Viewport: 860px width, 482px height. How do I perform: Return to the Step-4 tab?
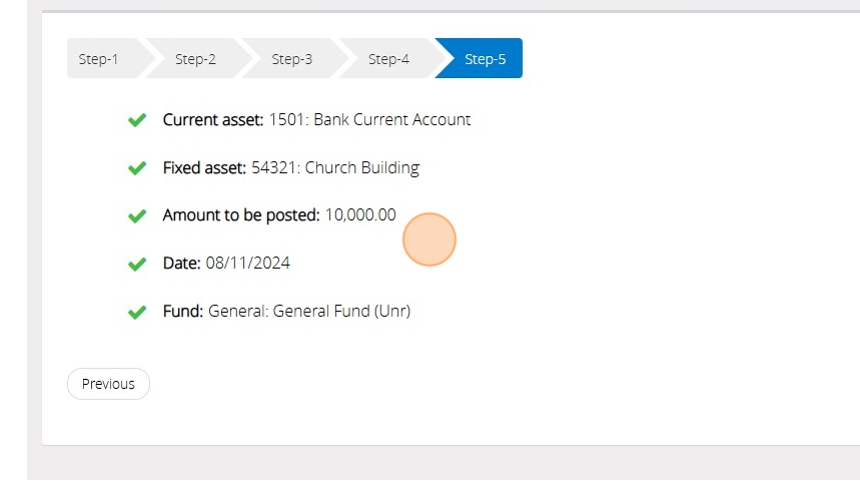point(388,59)
